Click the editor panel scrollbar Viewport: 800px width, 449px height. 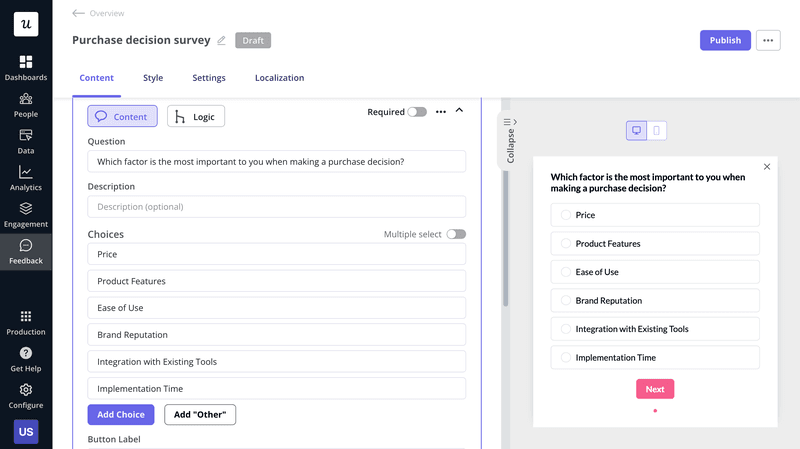pos(506,238)
